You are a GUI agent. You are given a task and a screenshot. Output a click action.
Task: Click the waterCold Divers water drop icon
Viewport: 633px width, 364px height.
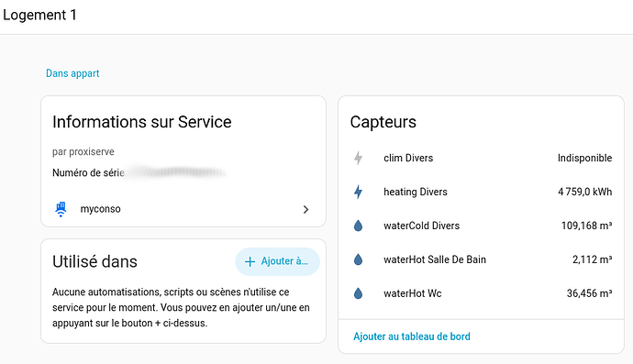point(358,226)
